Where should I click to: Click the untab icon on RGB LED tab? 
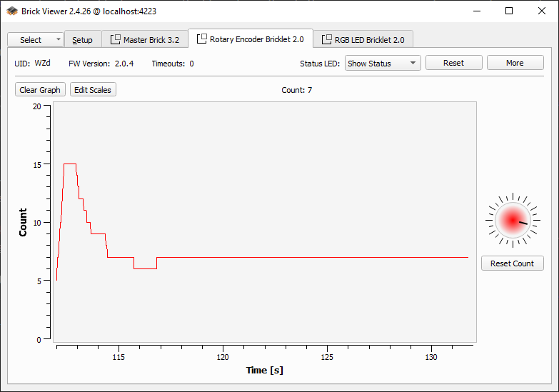click(327, 39)
